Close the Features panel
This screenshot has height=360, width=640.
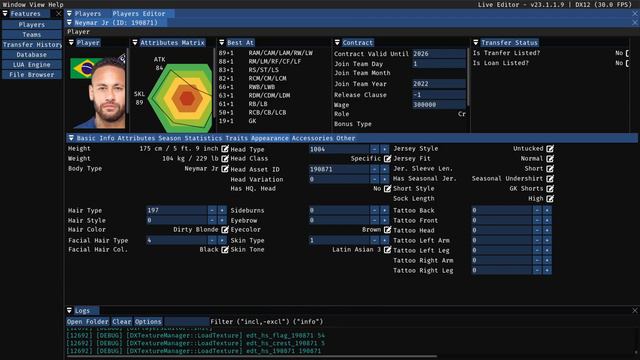pos(58,13)
